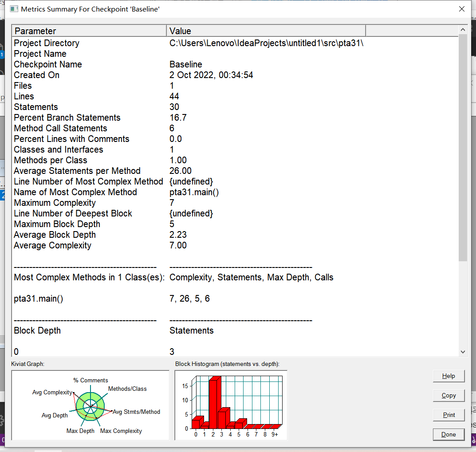The image size is (476, 452).
Task: Click the '% Comments' label on Kiviat graph
Action: 90,380
